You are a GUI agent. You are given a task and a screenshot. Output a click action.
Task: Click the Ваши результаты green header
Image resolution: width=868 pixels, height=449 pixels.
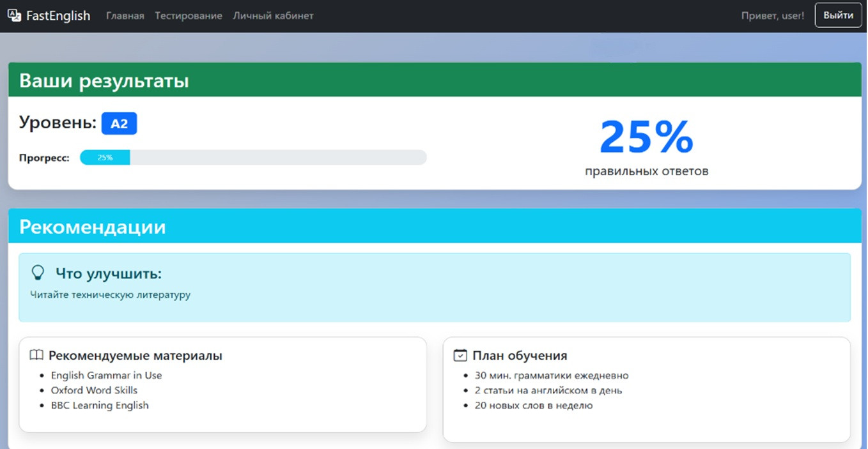(x=104, y=81)
